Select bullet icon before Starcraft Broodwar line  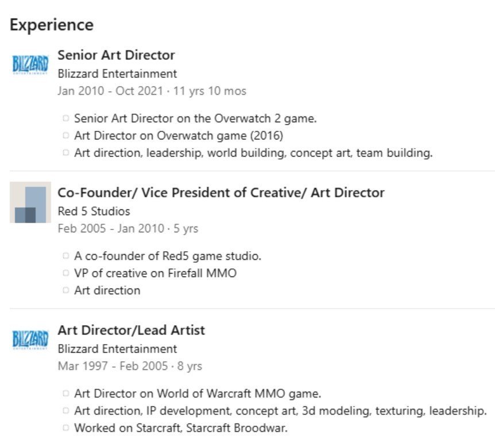click(x=65, y=428)
